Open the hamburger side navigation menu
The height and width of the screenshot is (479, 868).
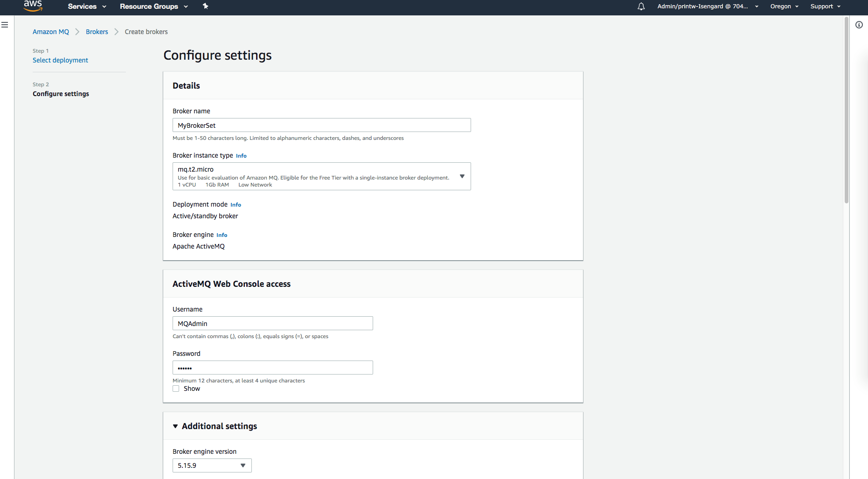tap(5, 25)
